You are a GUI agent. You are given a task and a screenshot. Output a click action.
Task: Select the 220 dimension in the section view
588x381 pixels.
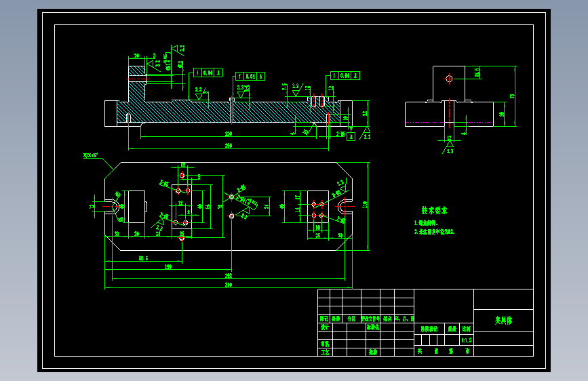point(229,134)
